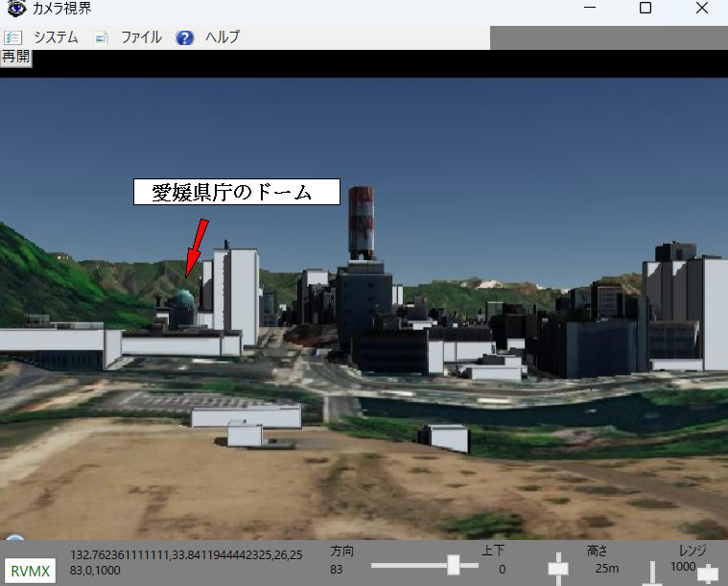Click the blue help question mark icon
The height and width of the screenshot is (586, 728).
click(186, 37)
